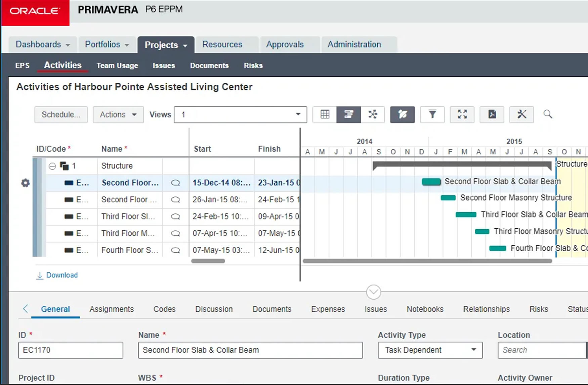Click the WBS icon beside Structure row
The image size is (588, 385).
pos(64,166)
